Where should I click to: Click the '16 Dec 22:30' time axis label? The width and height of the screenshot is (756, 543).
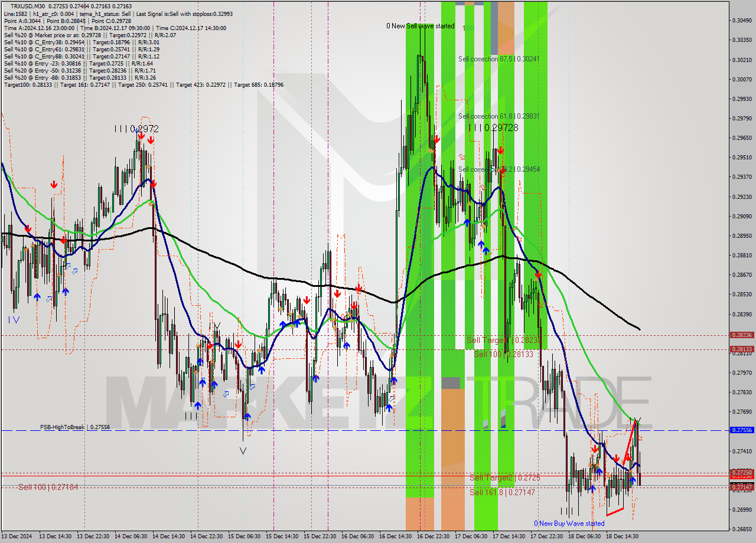click(433, 537)
